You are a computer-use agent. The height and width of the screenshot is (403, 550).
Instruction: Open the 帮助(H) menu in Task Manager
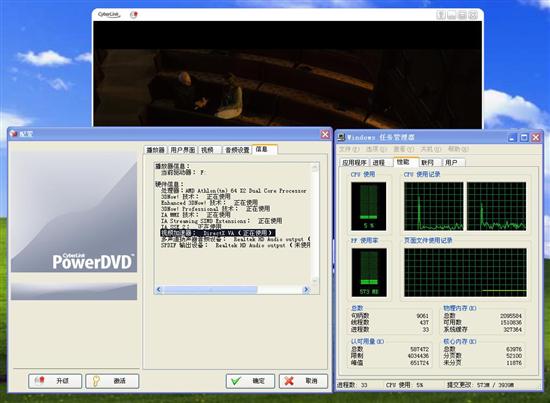[458, 149]
